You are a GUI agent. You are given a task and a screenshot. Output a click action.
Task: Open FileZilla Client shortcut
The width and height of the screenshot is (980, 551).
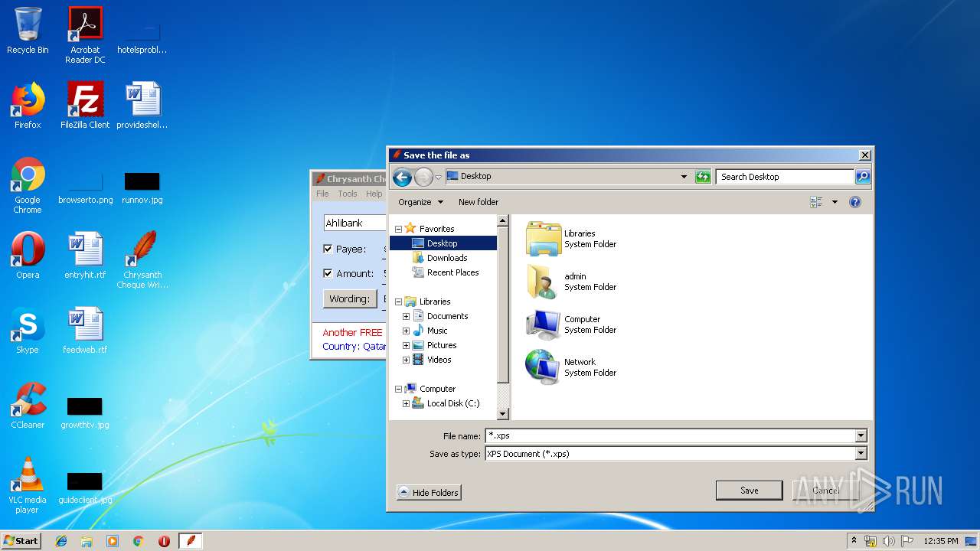click(85, 106)
